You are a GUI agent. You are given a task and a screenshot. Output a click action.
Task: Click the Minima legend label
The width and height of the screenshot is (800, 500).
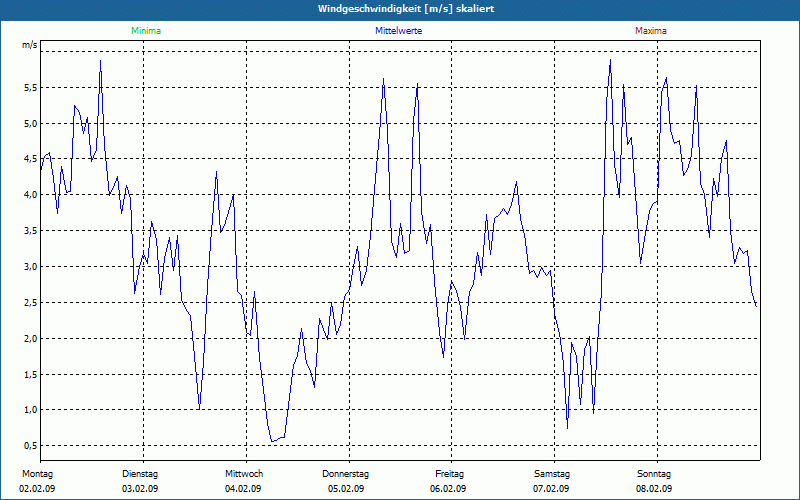click(146, 31)
